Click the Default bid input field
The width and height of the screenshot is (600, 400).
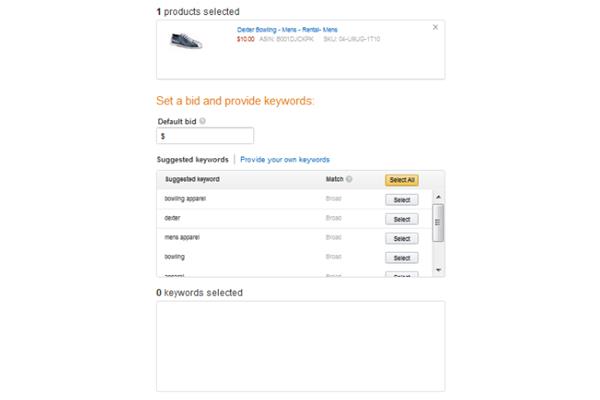click(x=205, y=136)
